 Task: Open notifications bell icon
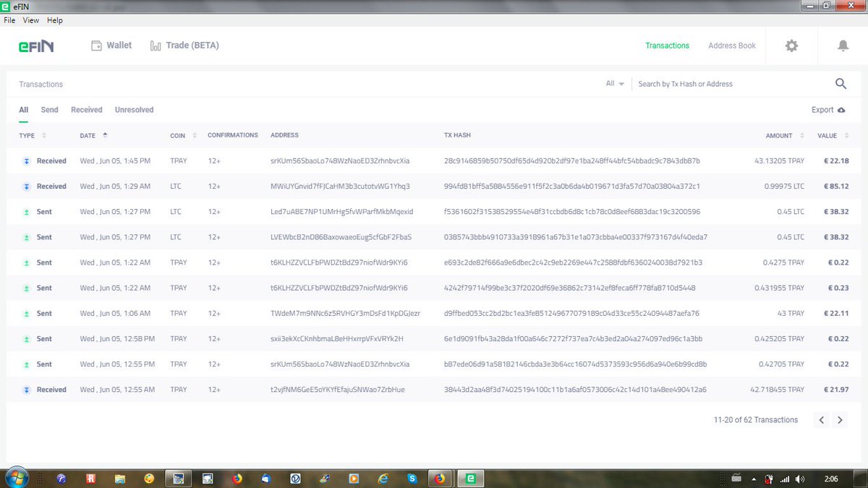[843, 46]
